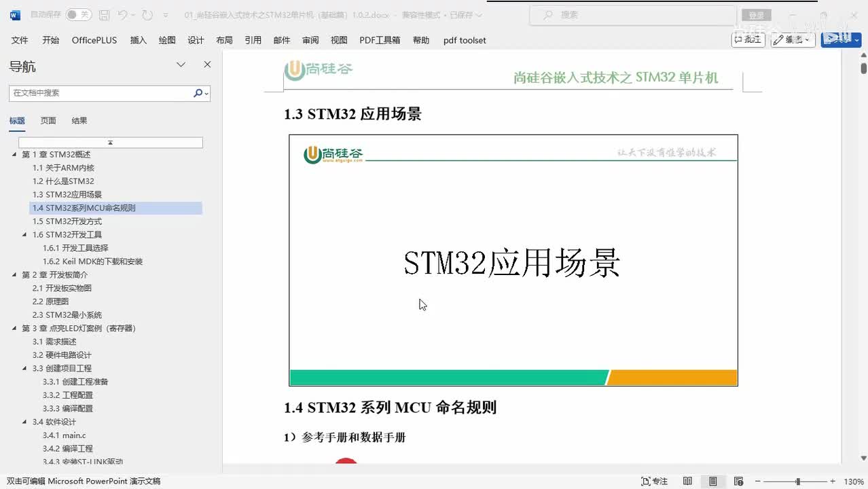The image size is (868, 489).
Task: Collapse the 3.3 创建项目工程 heading
Action: coord(25,369)
